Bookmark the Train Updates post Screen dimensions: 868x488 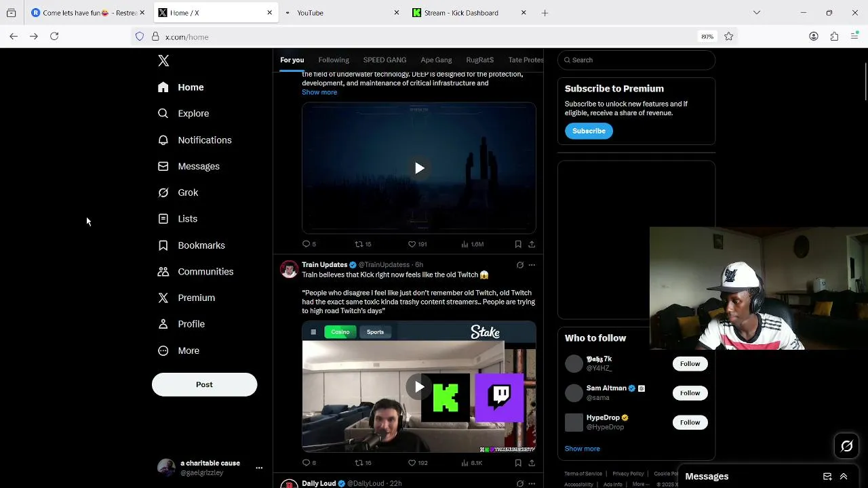[x=518, y=463]
